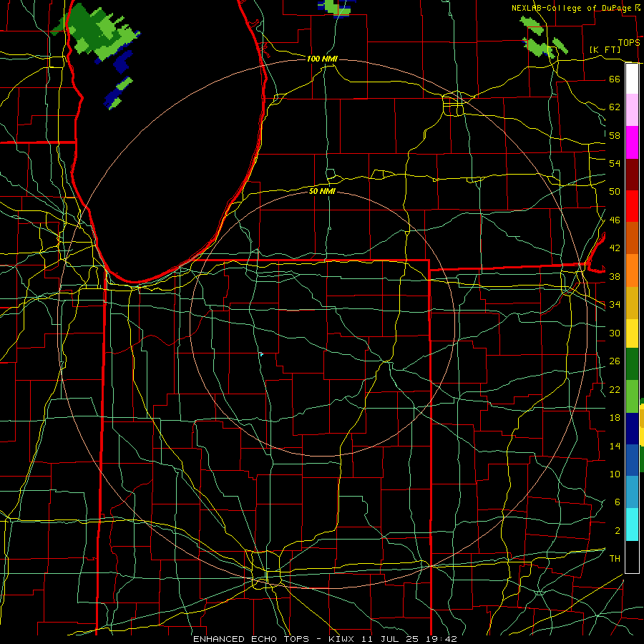644x644 pixels.
Task: Click the white color swatch on the tops scale
Action: [x=632, y=79]
